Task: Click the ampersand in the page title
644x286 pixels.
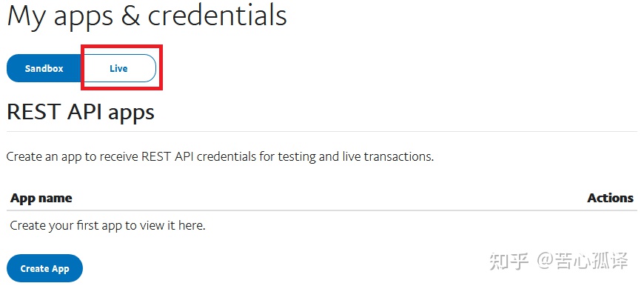Action: pos(130,16)
